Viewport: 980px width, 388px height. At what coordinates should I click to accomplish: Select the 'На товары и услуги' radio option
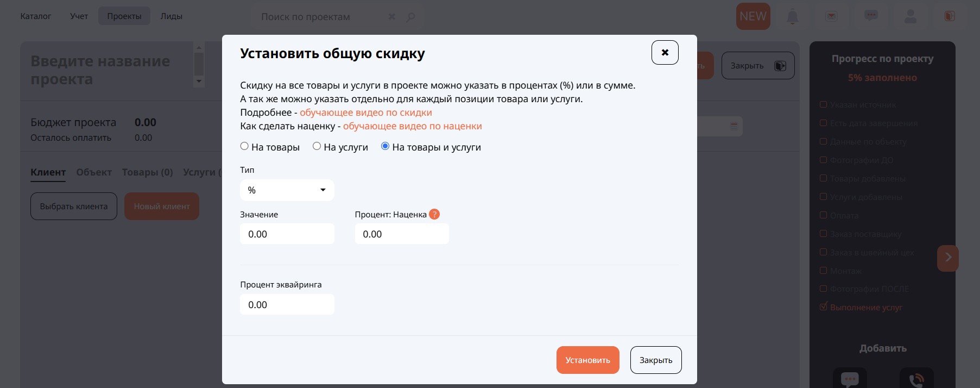[385, 146]
